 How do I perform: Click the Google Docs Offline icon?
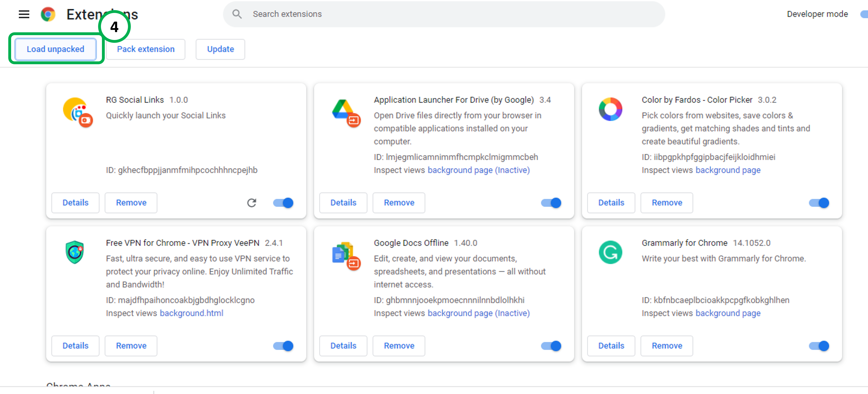346,256
